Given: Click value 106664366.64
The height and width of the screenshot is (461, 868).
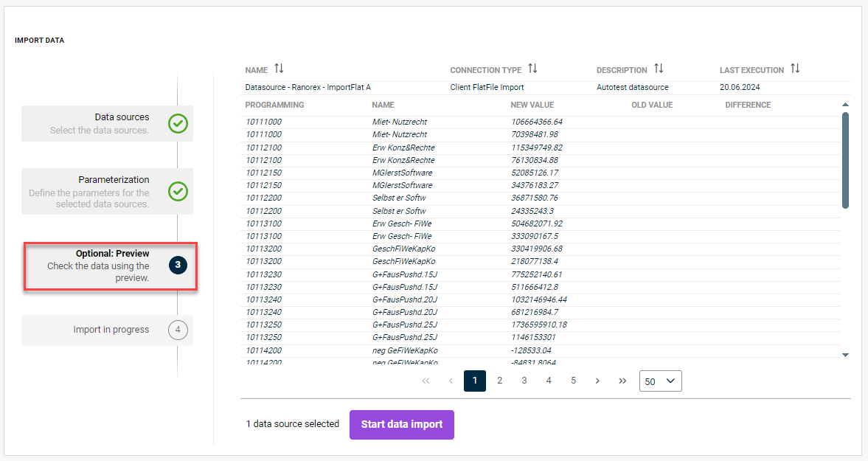Looking at the screenshot, I should point(537,122).
